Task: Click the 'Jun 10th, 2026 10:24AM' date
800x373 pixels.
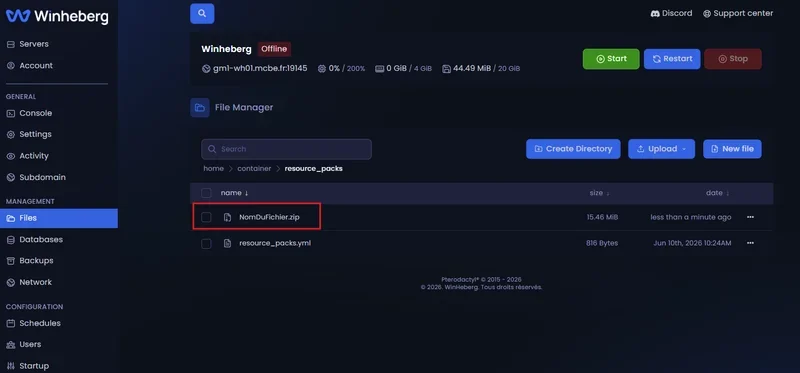Action: coord(692,243)
